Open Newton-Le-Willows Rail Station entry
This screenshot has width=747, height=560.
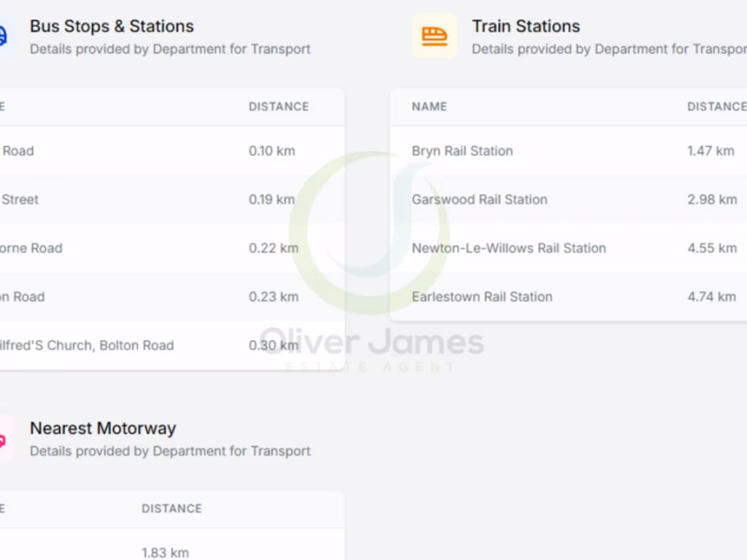click(508, 248)
